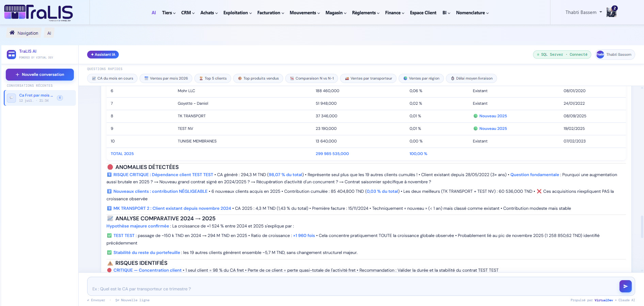Viewport: 644px width, 306px height.
Task: Click the red cross icon before Ces acquisitions
Action: coord(539,191)
